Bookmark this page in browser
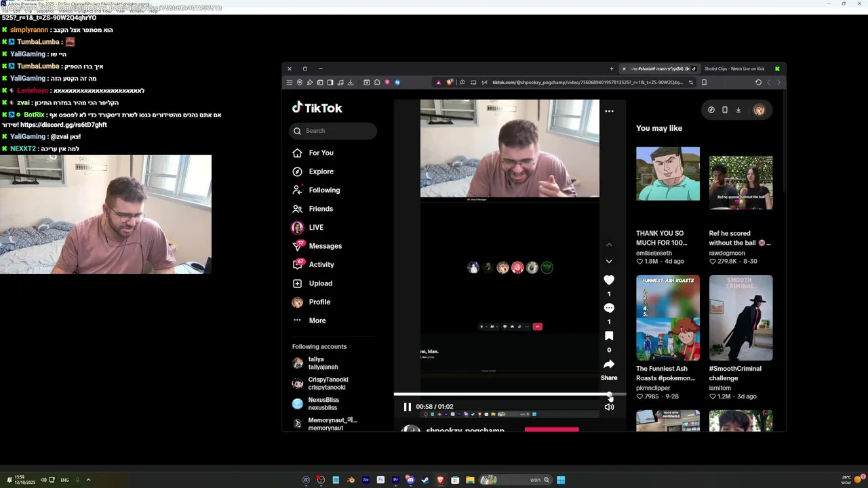 704,83
